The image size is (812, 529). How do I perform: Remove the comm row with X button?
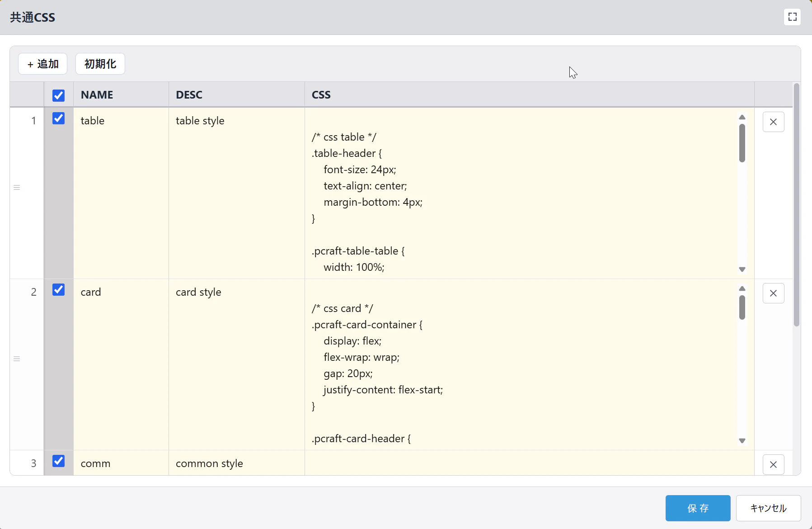(773, 464)
